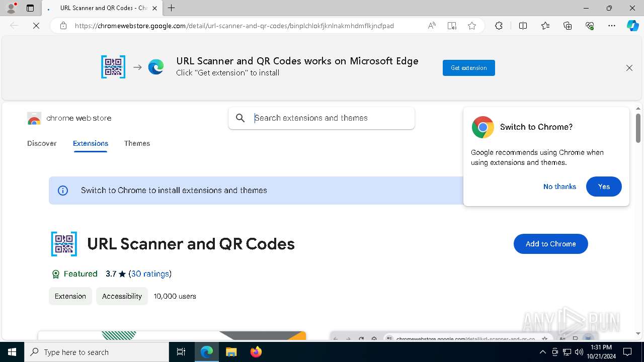This screenshot has width=644, height=362.
Task: Open the Extensions puzzle icon
Action: coord(499,26)
